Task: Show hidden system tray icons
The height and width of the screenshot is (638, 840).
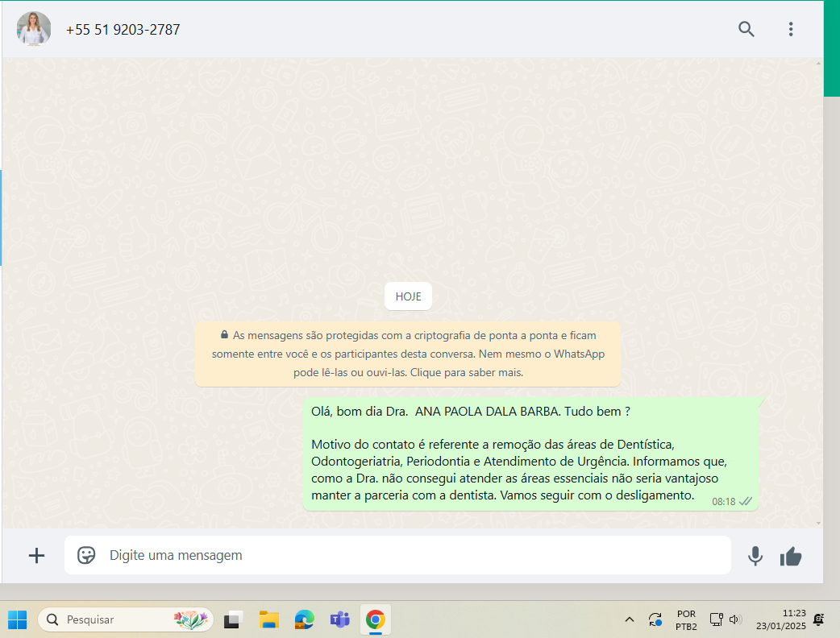Action: tap(630, 619)
